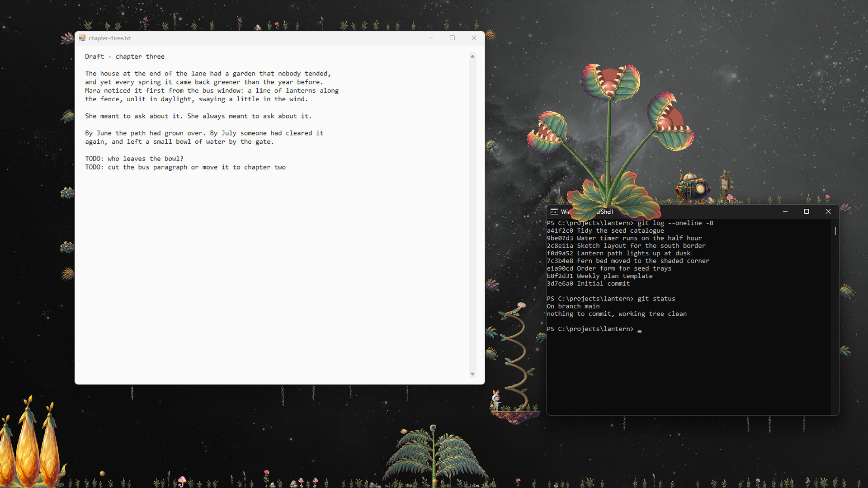Screen dimensions: 868x488
Task: Click the line starting 'and yet every spring'
Action: [204, 82]
